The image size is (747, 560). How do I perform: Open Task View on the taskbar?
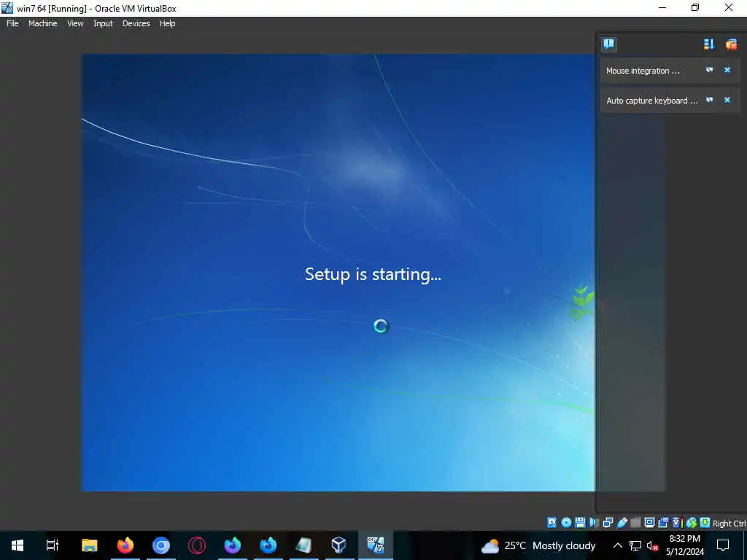[53, 545]
